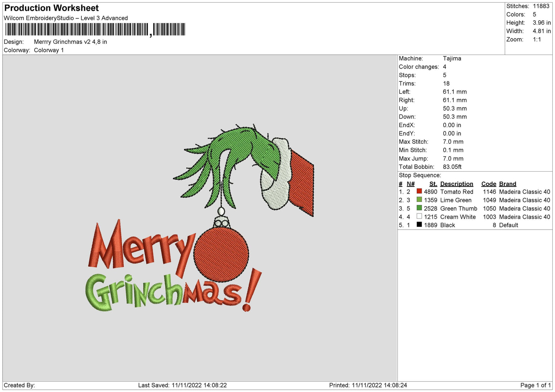Click the Min Stitch value 0.1 mm
Image resolution: width=555 pixels, height=392 pixels.
(453, 150)
